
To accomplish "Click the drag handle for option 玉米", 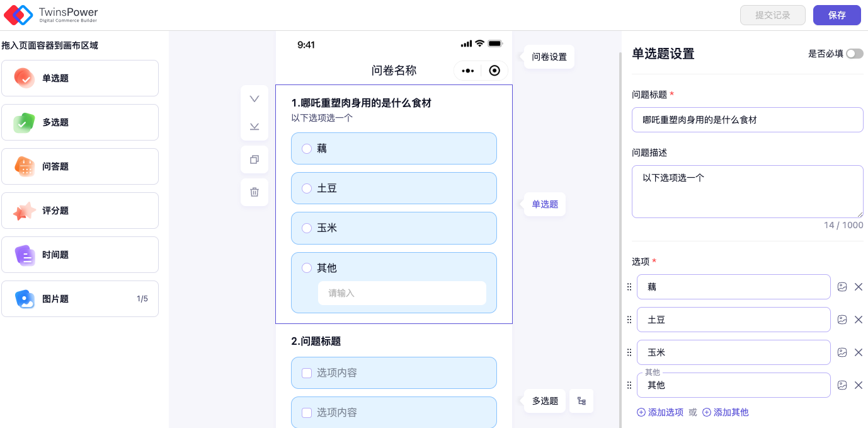I will pos(629,352).
